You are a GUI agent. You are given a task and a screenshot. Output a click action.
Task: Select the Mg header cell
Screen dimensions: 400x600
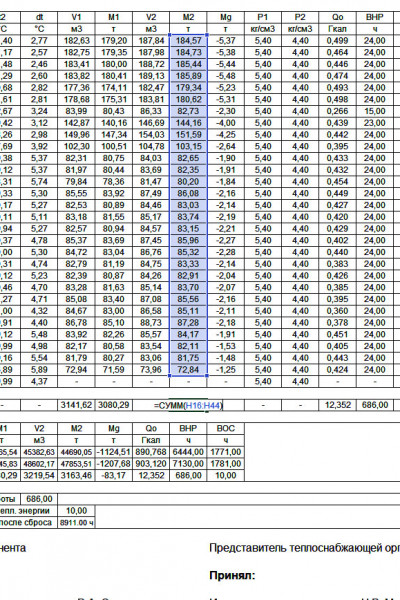pyautogui.click(x=226, y=17)
